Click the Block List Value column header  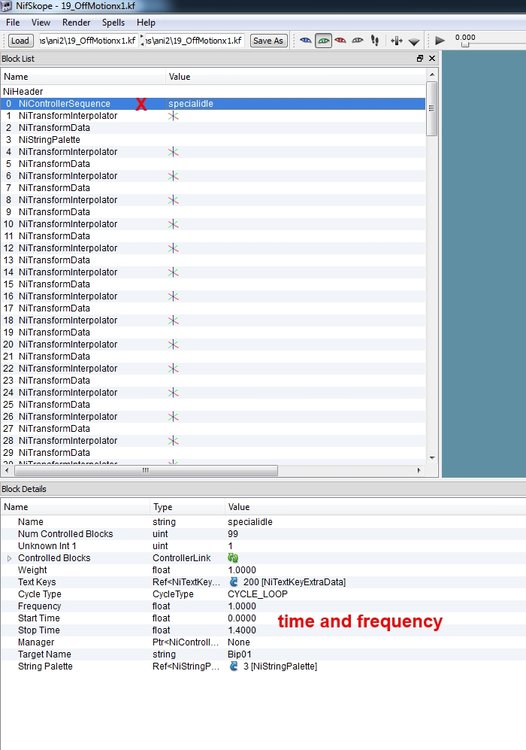pos(296,77)
